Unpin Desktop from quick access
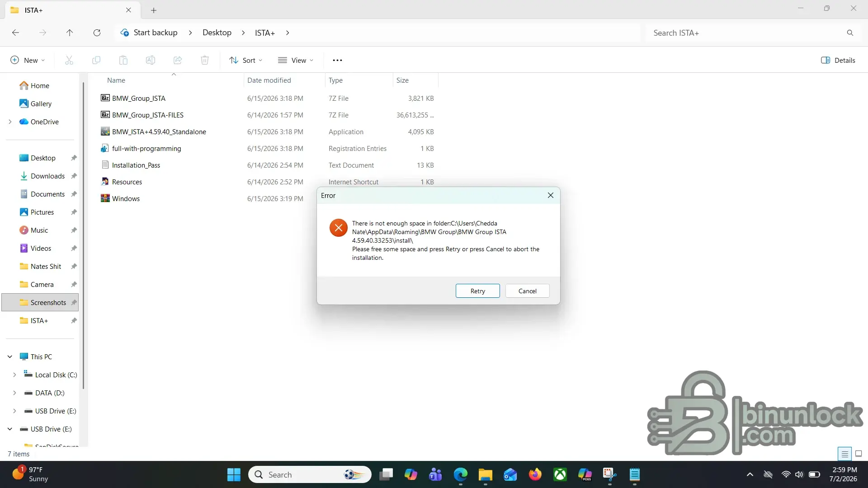This screenshot has width=868, height=488. (x=74, y=158)
